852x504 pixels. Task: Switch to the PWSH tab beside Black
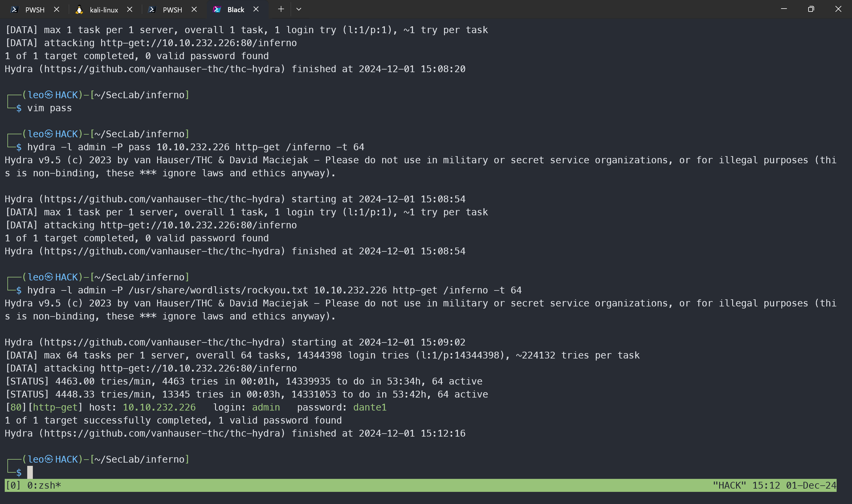(172, 9)
